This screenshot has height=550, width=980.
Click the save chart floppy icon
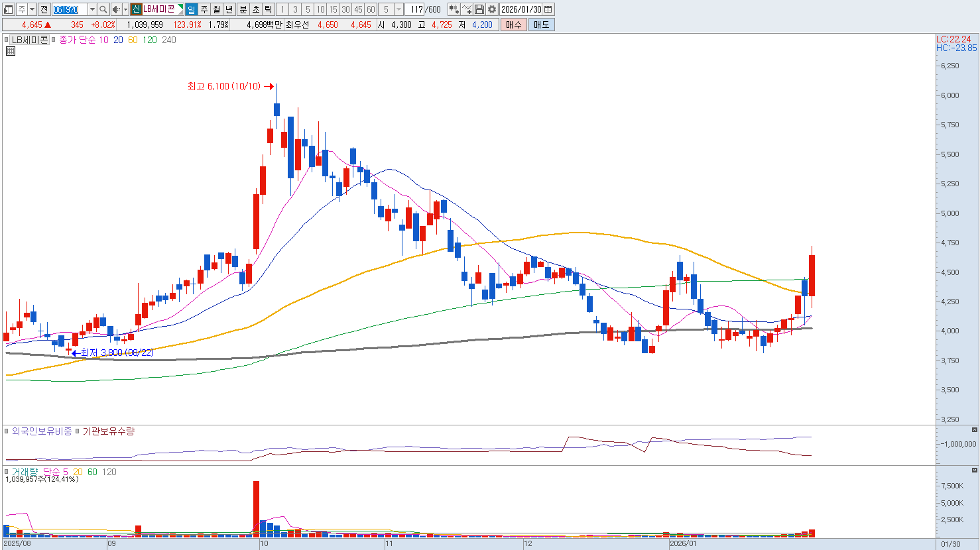[479, 9]
